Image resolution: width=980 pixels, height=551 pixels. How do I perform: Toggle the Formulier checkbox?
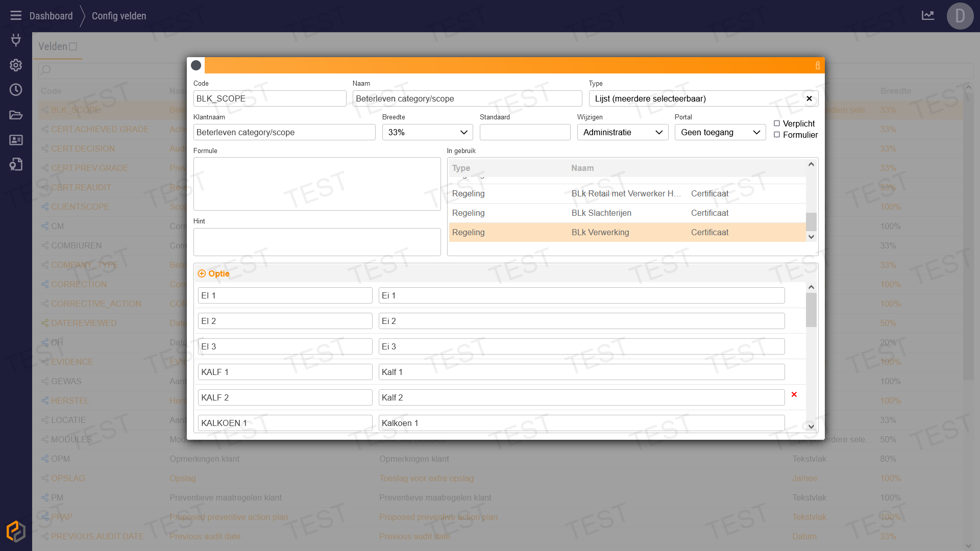777,135
